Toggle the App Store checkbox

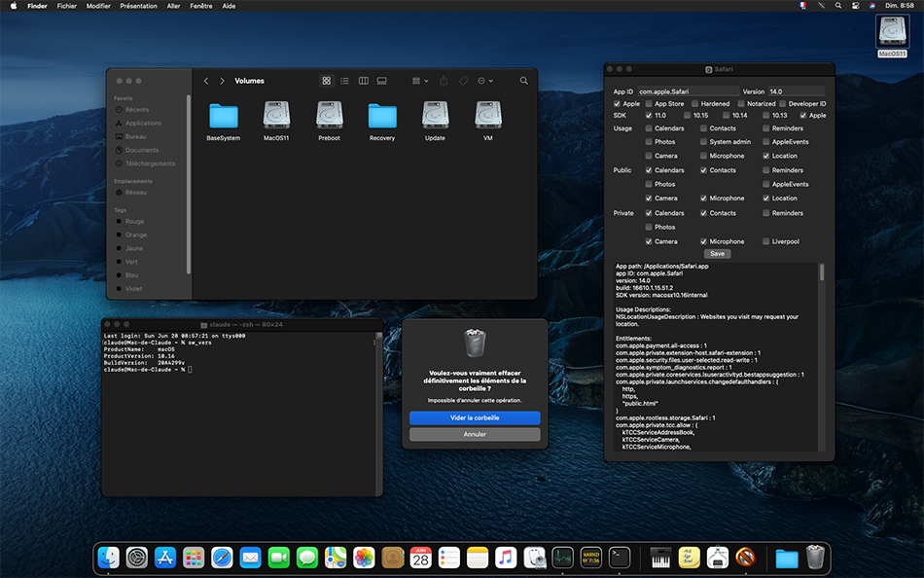click(649, 104)
